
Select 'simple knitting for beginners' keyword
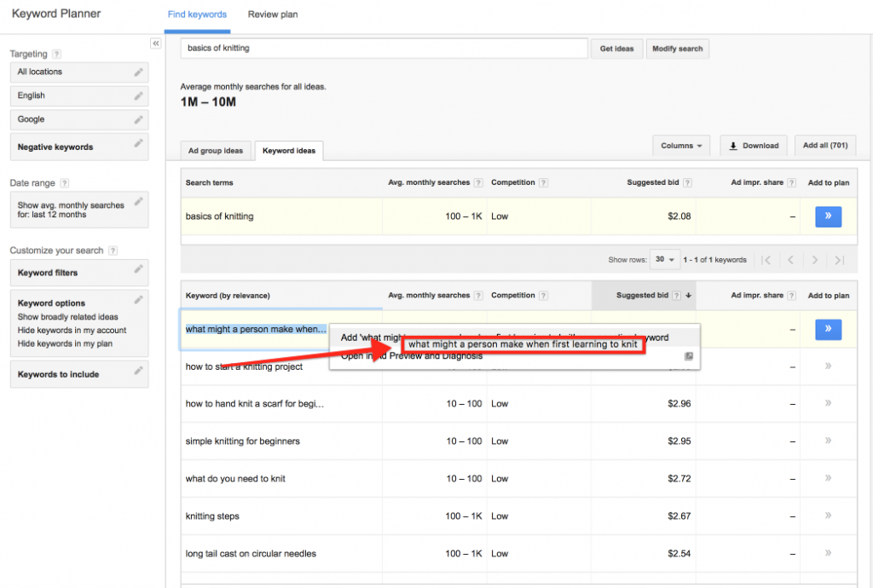pyautogui.click(x=243, y=441)
